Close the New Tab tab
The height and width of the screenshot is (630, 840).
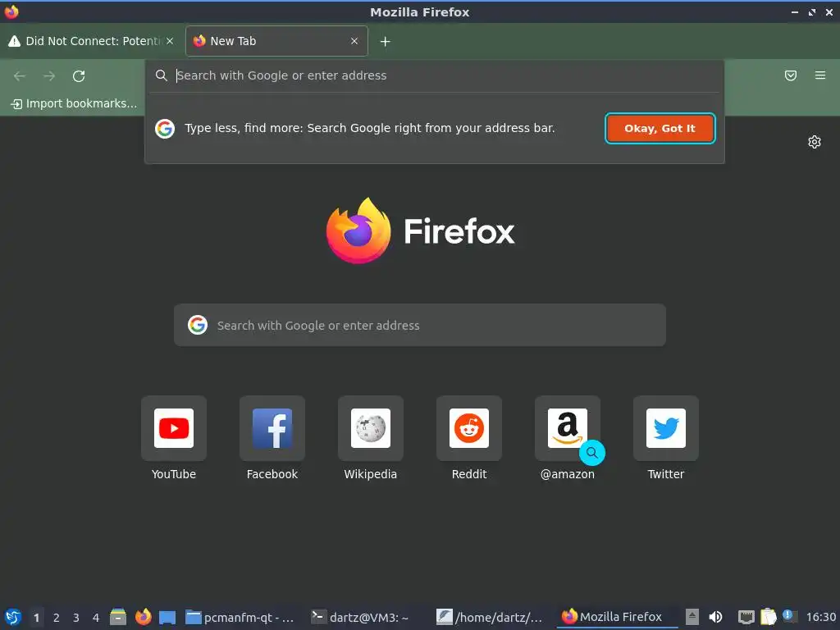pyautogui.click(x=354, y=41)
